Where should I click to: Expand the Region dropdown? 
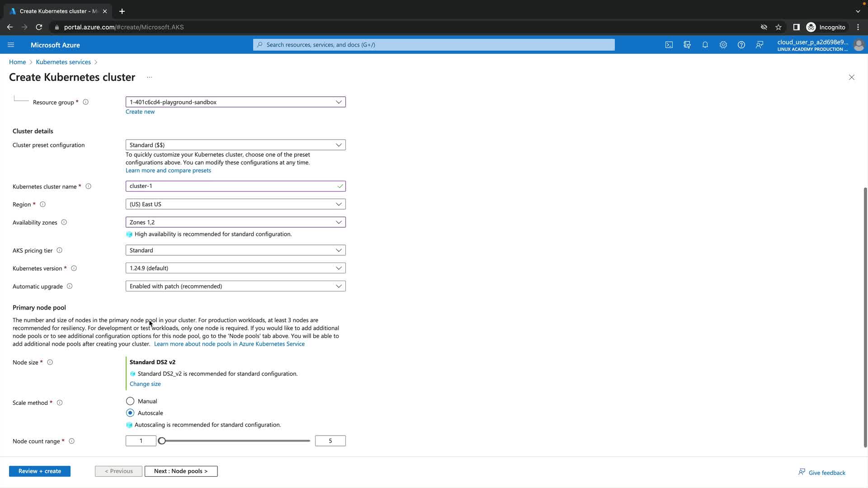[235, 204]
